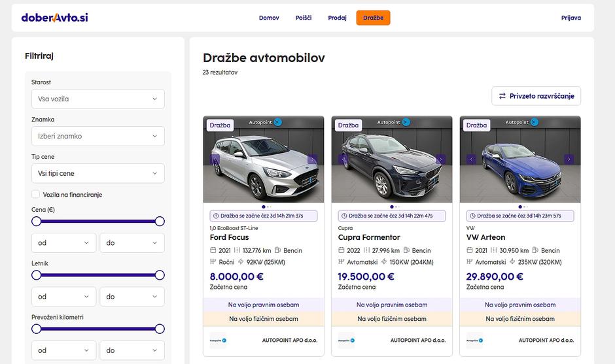This screenshot has height=364, width=615.
Task: Click clock icon in VW Arteon auction countdown
Action: click(472, 216)
